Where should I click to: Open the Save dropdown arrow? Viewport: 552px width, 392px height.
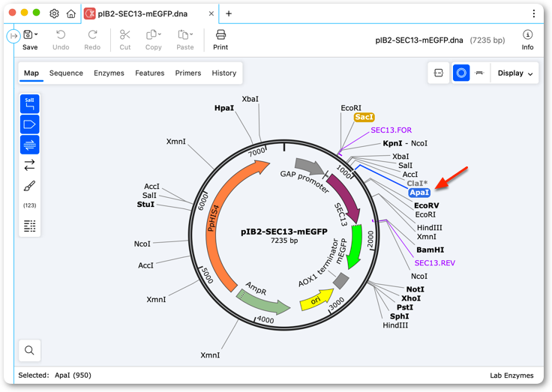[x=36, y=34]
